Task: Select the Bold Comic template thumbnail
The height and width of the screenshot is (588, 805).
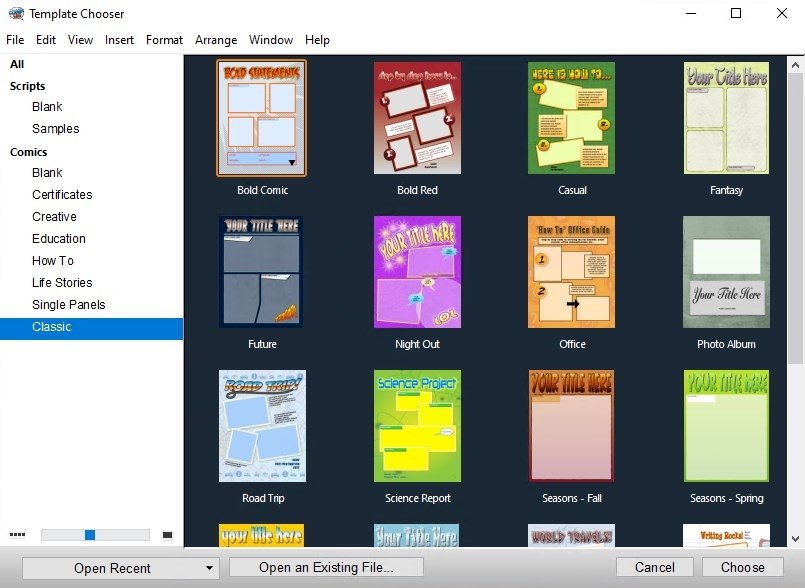Action: tap(262, 118)
